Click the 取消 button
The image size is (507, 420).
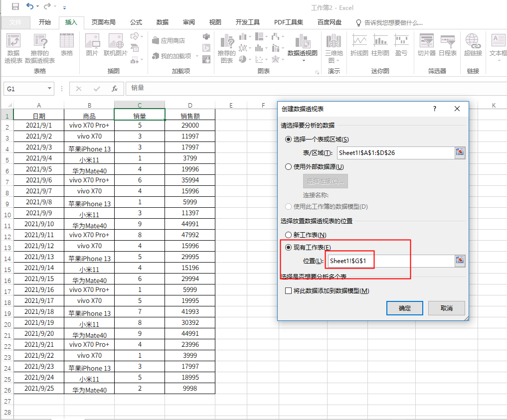pos(447,308)
